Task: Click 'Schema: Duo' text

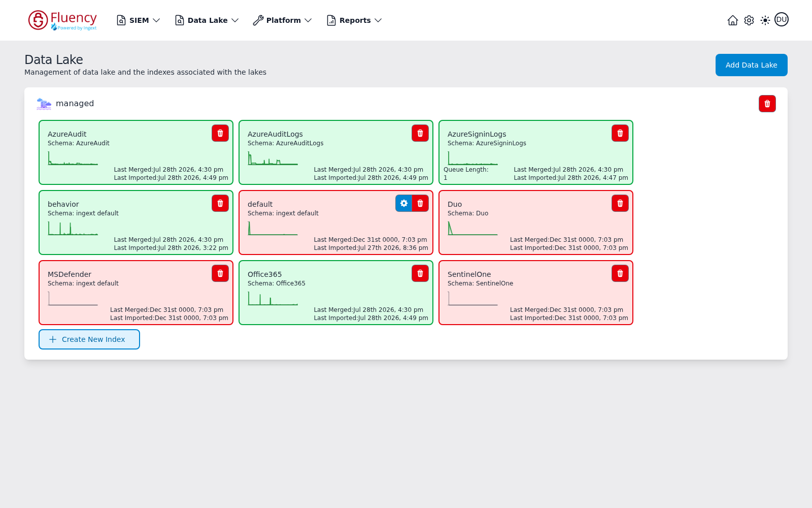Action: (468, 213)
